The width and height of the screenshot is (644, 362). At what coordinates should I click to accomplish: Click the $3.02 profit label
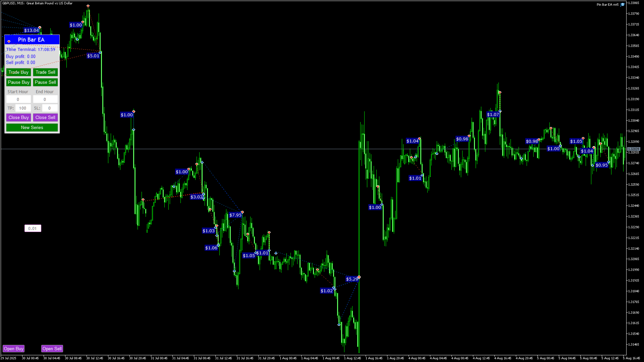click(197, 197)
